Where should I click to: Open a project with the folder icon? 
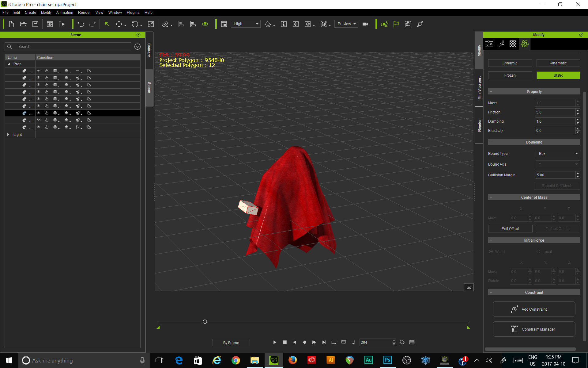point(23,24)
